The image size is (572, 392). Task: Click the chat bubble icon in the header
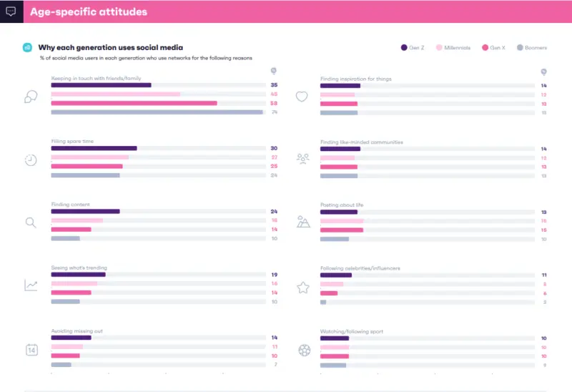click(x=10, y=11)
